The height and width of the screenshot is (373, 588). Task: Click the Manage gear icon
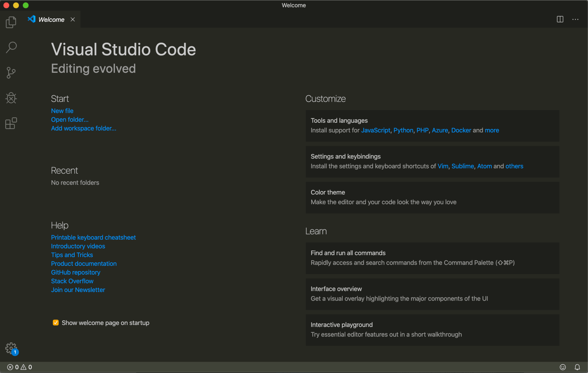(11, 348)
